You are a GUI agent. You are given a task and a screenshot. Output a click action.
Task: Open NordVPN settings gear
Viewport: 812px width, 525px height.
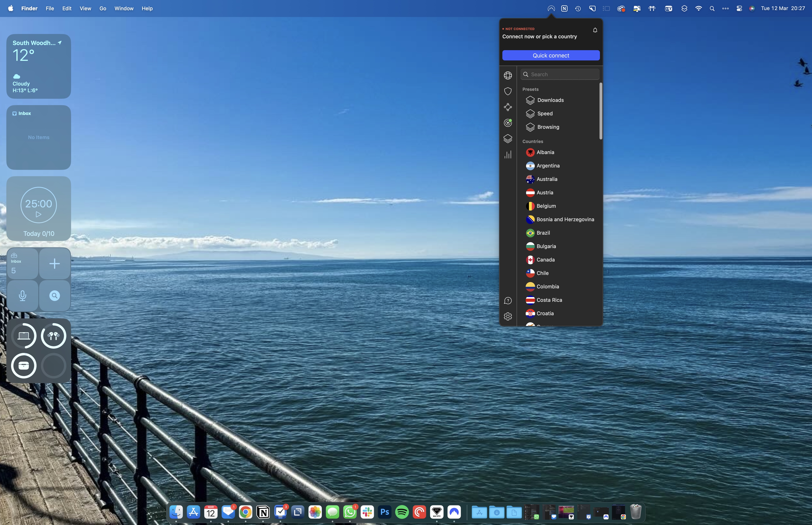508,316
